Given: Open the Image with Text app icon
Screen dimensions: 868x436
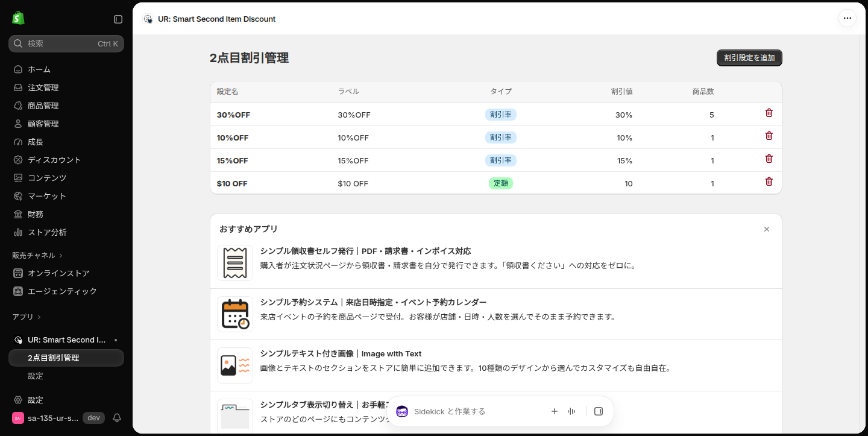Looking at the screenshot, I should [x=235, y=365].
